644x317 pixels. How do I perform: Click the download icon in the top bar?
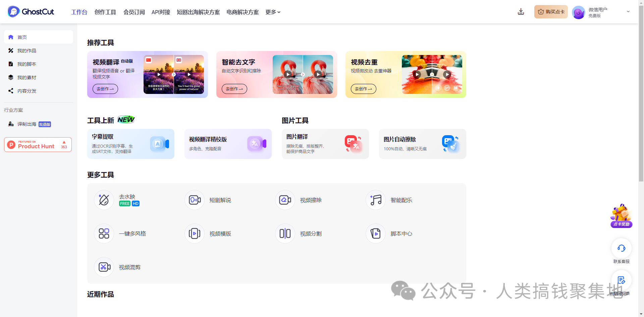tap(521, 11)
